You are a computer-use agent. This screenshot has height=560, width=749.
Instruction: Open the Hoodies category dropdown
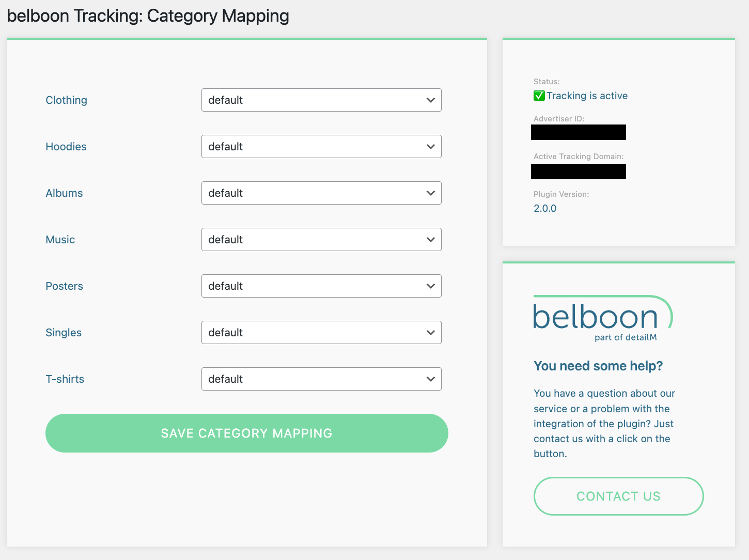pos(321,147)
